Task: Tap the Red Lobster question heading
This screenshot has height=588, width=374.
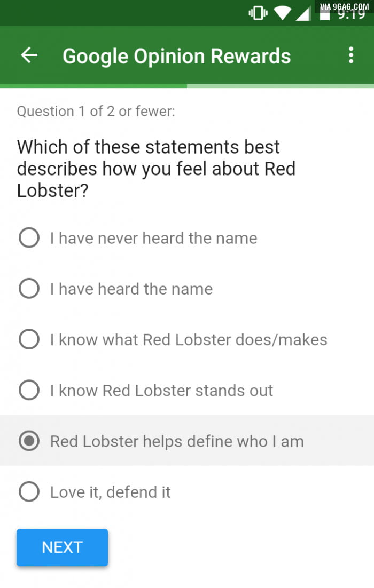Action: pos(156,169)
